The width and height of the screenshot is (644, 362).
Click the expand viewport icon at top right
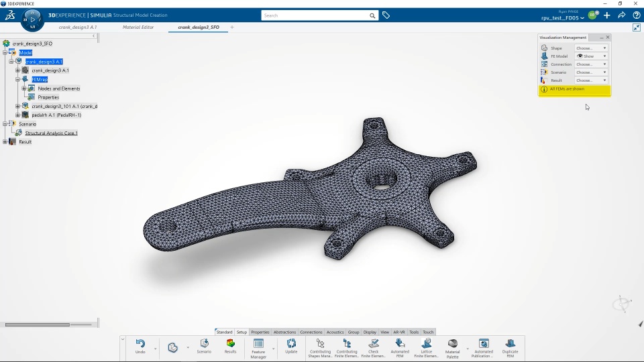[636, 27]
